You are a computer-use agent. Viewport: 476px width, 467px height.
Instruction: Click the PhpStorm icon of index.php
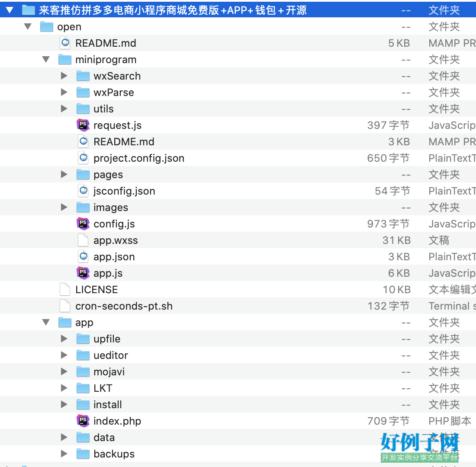(83, 421)
